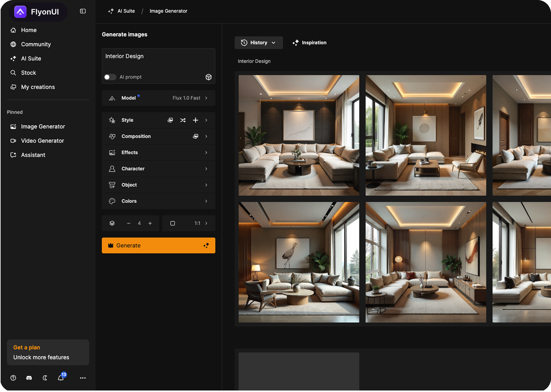Click the Character person icon

pyautogui.click(x=112, y=169)
